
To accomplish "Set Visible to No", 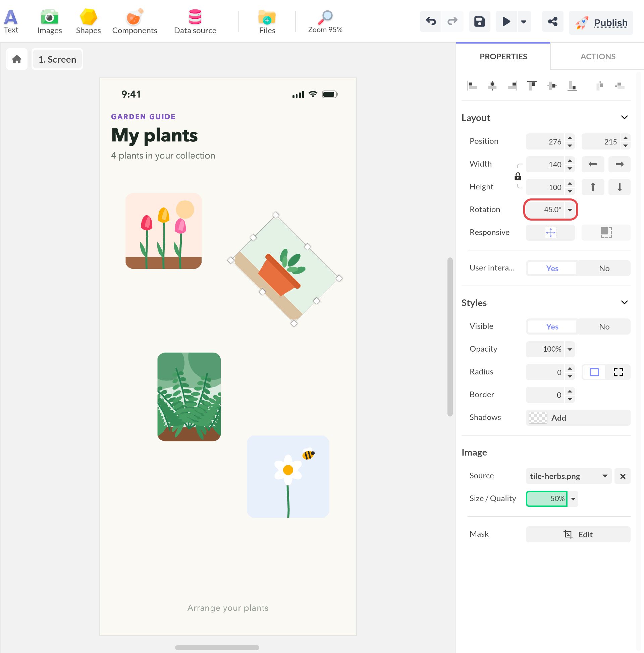I will [x=604, y=327].
